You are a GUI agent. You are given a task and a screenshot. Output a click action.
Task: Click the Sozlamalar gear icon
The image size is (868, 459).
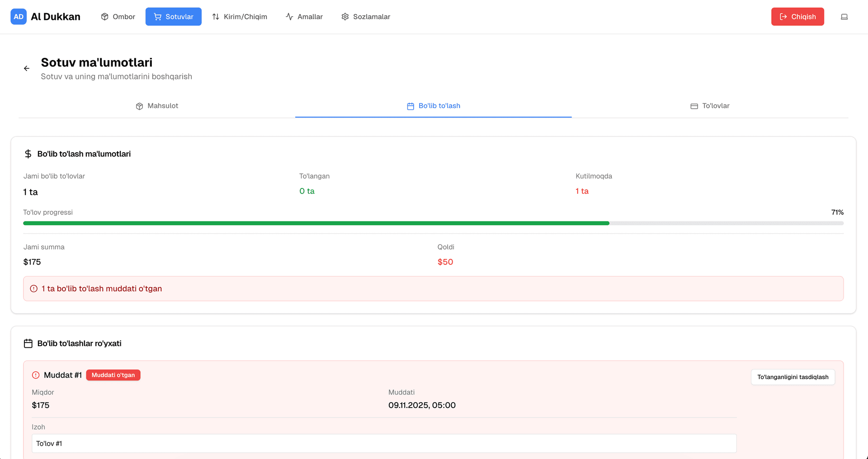tap(345, 17)
